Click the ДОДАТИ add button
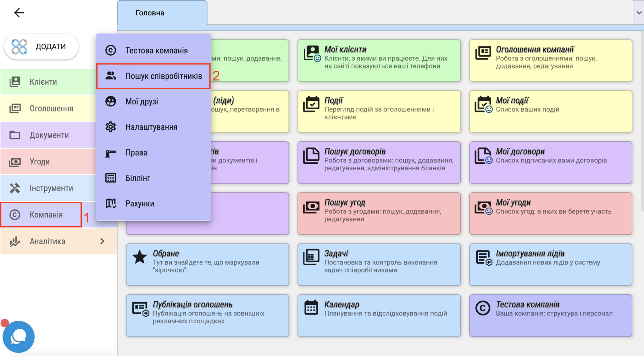 pyautogui.click(x=42, y=47)
